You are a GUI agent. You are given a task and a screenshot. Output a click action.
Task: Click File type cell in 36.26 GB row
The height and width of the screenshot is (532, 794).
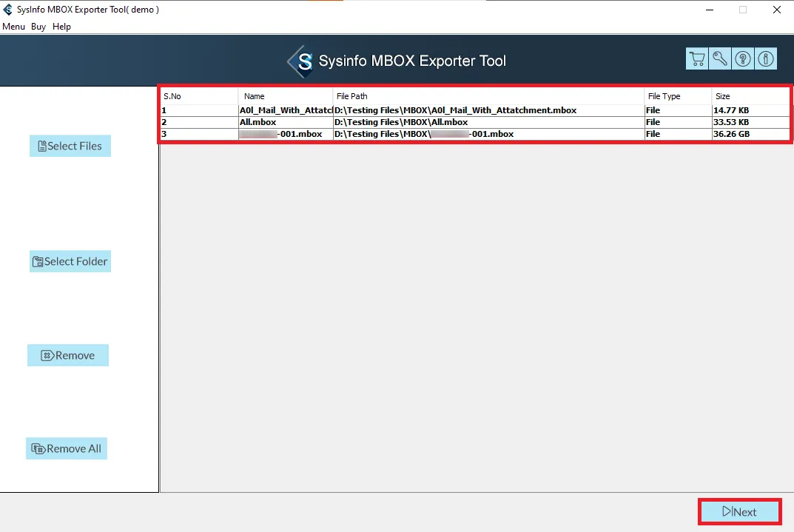678,134
